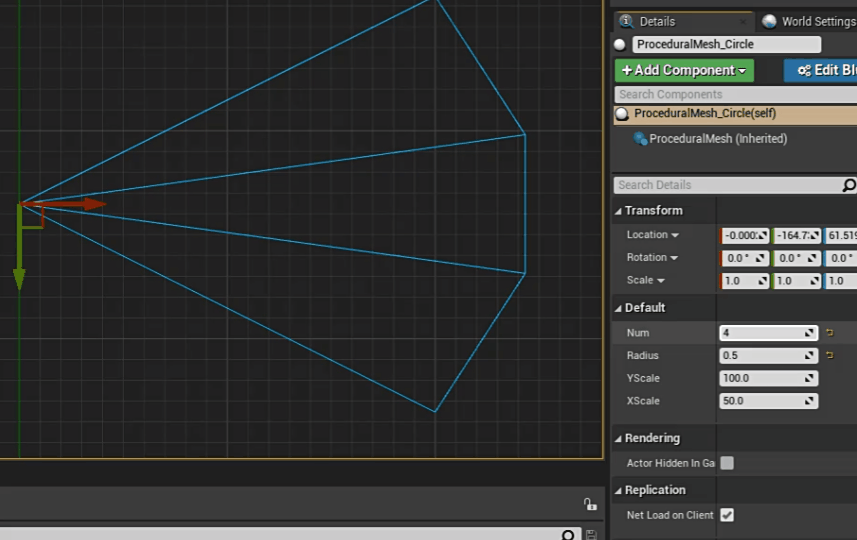857x540 pixels.
Task: Edit Rotation X value field
Action: coord(744,258)
